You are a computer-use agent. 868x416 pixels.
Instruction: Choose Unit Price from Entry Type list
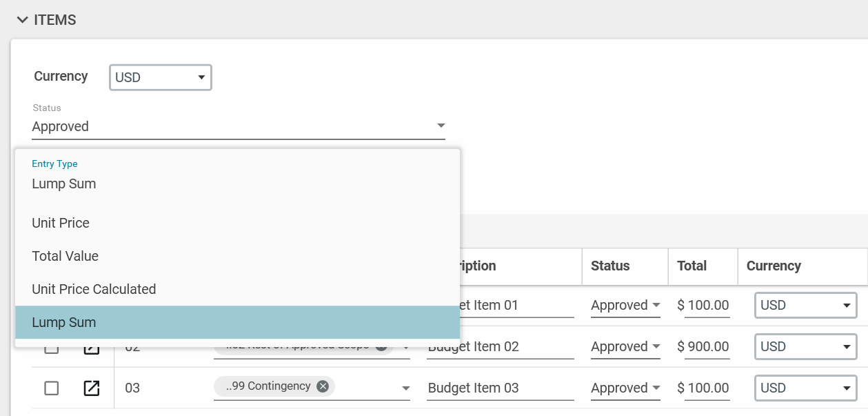[61, 223]
